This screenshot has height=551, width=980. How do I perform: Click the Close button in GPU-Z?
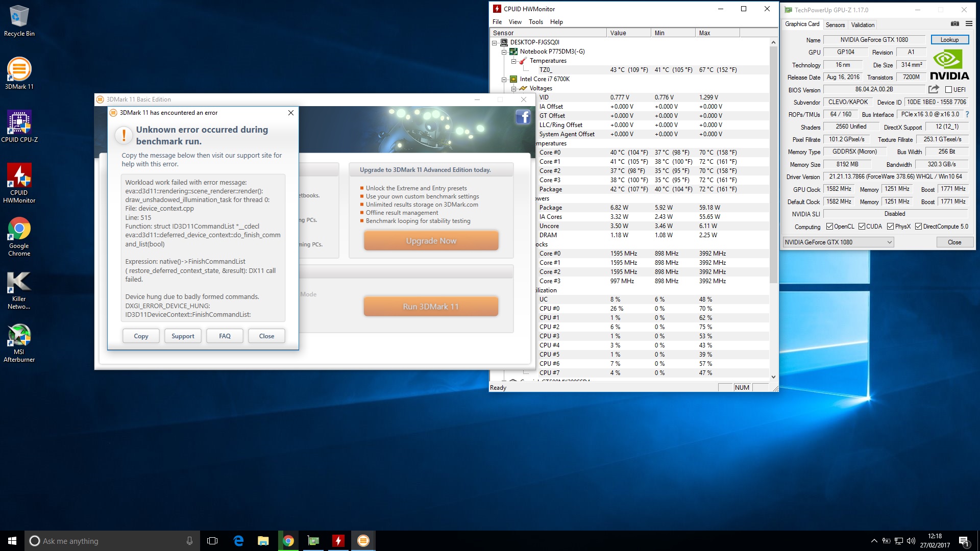click(954, 242)
